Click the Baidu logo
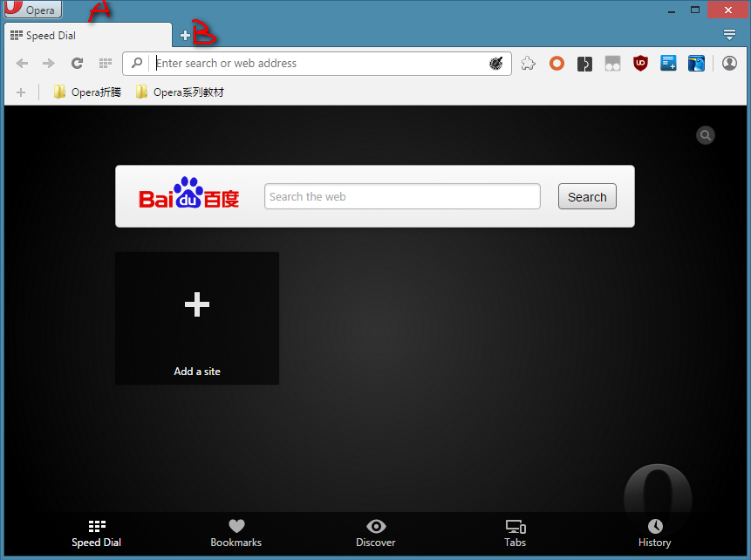The width and height of the screenshot is (751, 560). (188, 194)
